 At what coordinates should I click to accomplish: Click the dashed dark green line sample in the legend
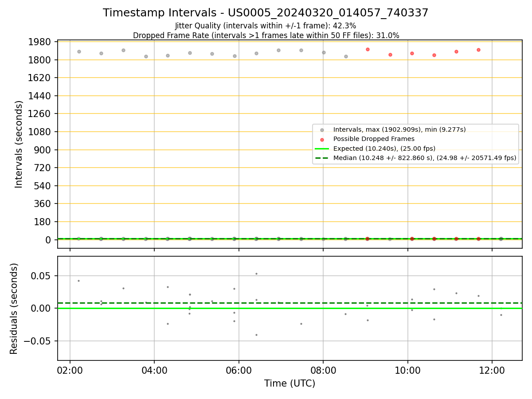(322, 158)
